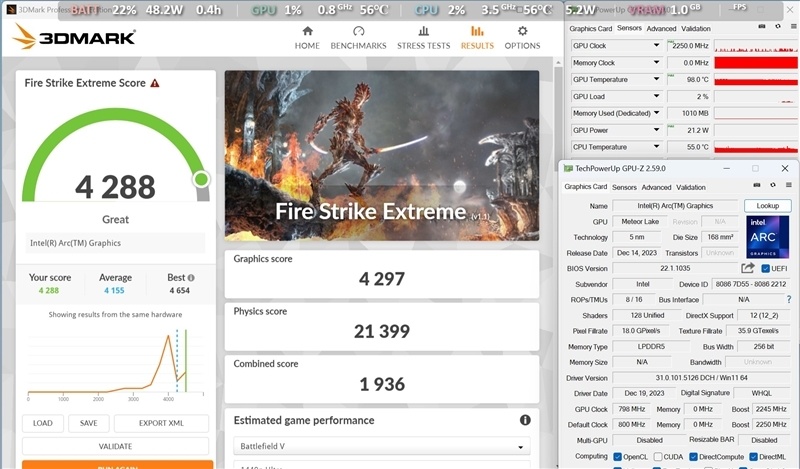Open the GPU Clock sensor dropdown
The image size is (800, 469).
pos(656,46)
